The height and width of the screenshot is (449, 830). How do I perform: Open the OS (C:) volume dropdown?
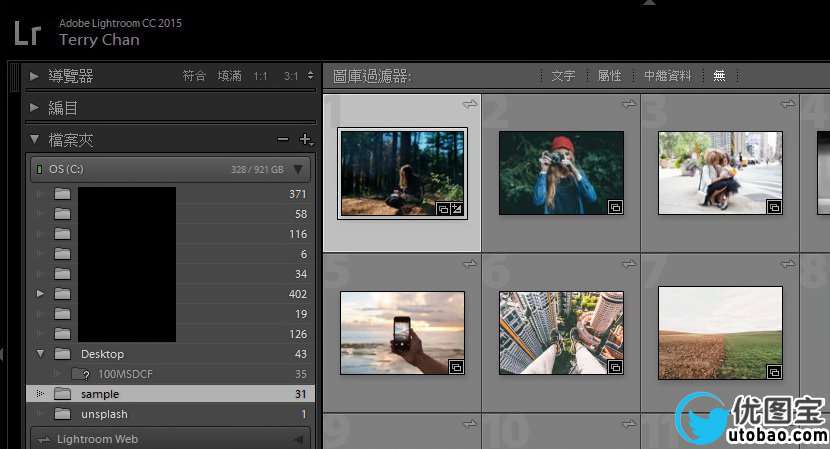(298, 169)
